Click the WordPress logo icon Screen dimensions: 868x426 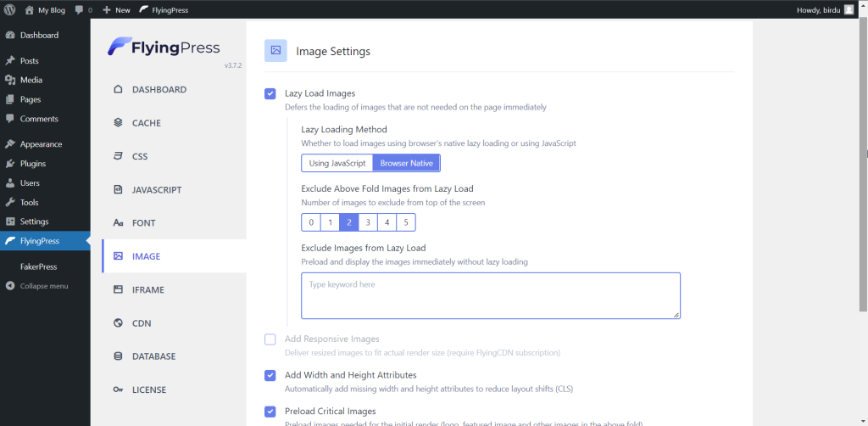tap(9, 9)
